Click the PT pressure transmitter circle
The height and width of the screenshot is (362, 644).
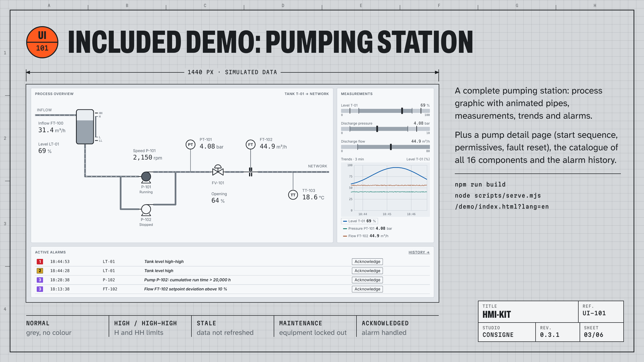[x=190, y=145]
